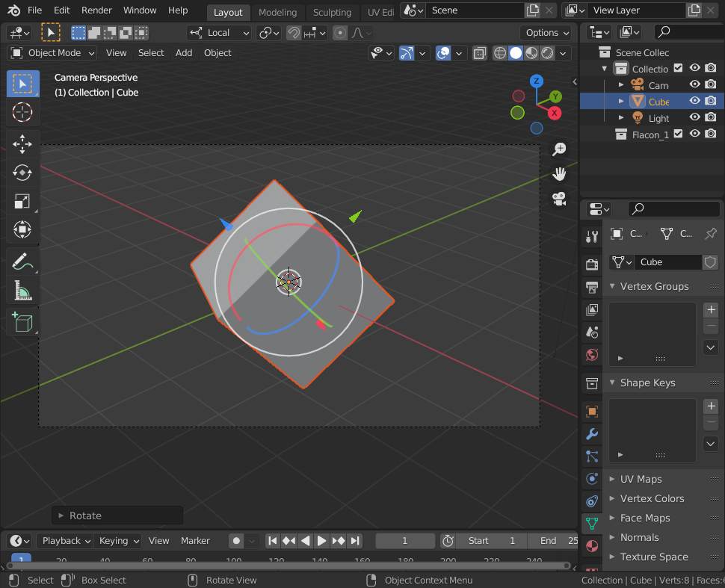Open Modifier Properties with the wrench icon
The image size is (725, 588).
591,434
